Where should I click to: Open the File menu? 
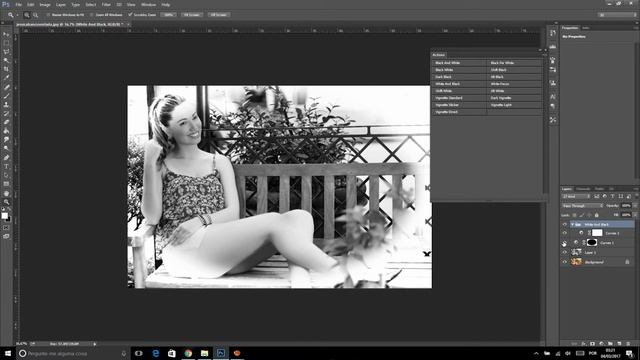click(x=18, y=4)
